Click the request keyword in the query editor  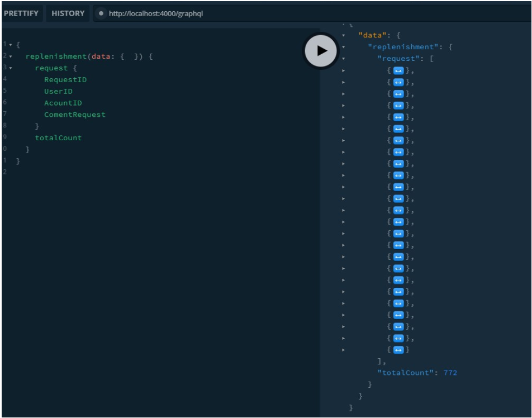point(51,68)
